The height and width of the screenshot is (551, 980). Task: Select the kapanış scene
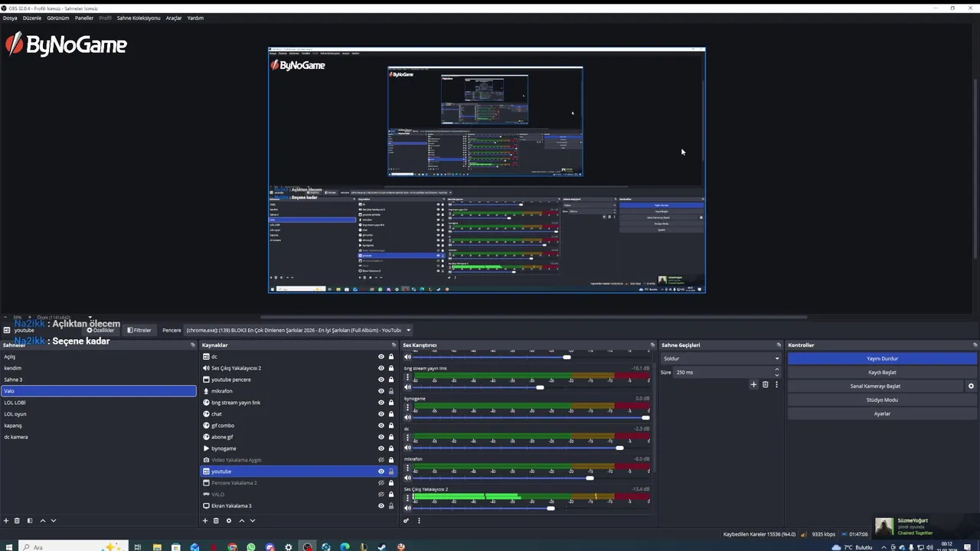[x=99, y=425]
